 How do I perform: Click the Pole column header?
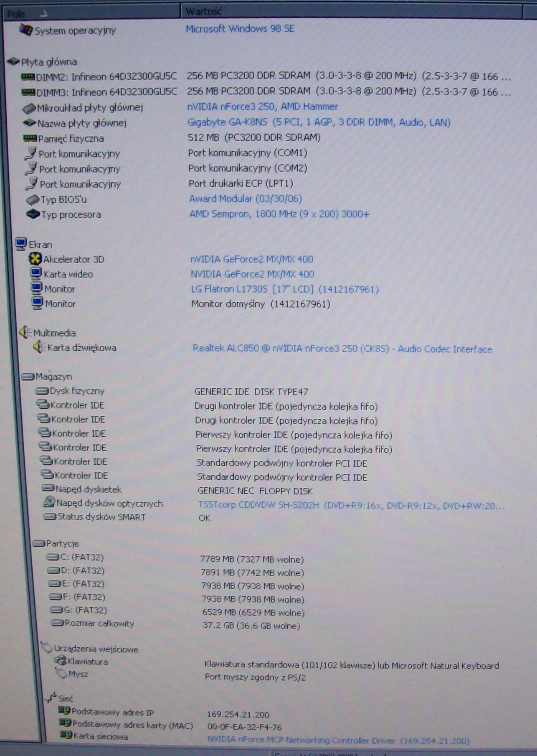92,13
